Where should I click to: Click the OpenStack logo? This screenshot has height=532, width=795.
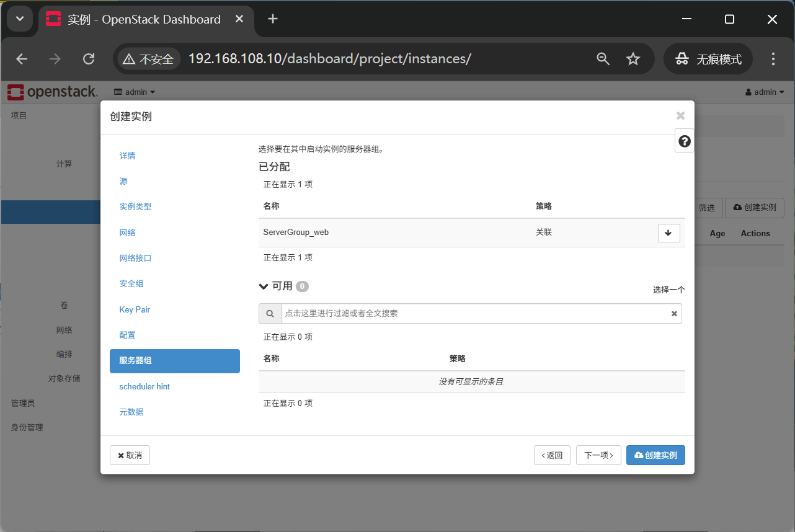53,92
